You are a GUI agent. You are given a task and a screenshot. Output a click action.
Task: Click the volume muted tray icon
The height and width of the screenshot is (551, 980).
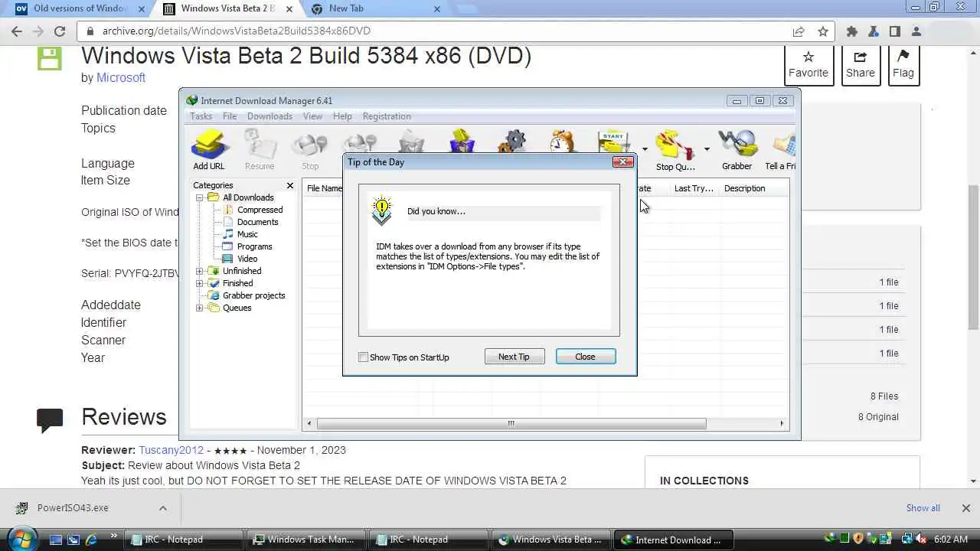921,540
